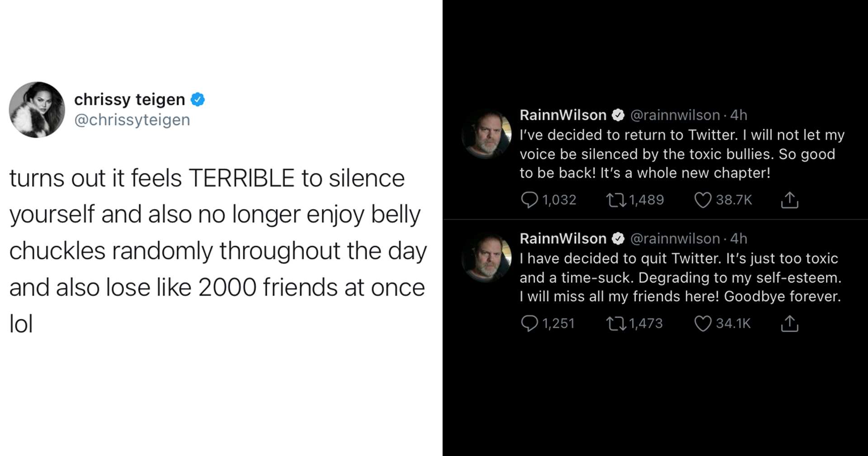
Task: Open the @chrissyteigen handle link
Action: coord(132,120)
